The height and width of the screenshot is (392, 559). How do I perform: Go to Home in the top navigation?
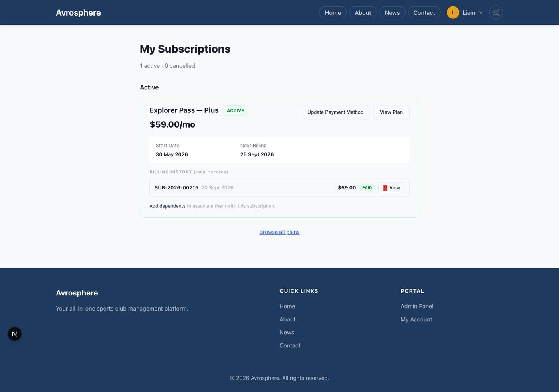tap(333, 12)
